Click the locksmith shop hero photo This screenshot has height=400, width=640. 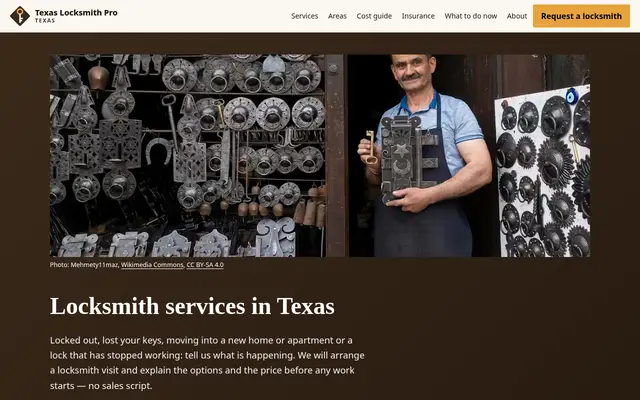tap(320, 156)
